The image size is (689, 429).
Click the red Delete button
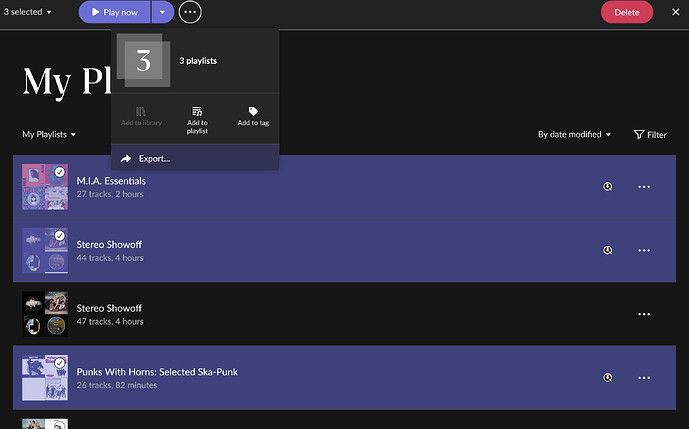click(626, 12)
